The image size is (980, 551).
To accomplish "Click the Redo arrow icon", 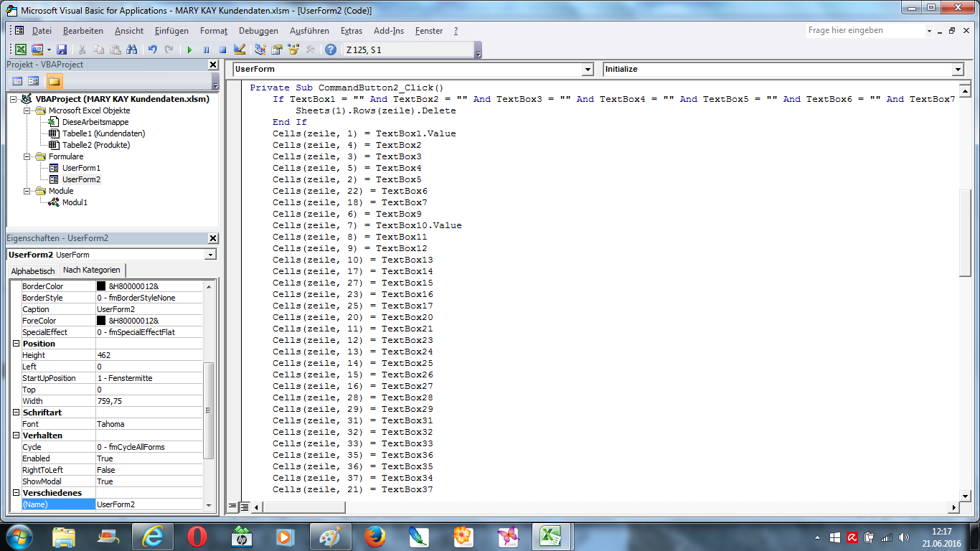I will [169, 50].
